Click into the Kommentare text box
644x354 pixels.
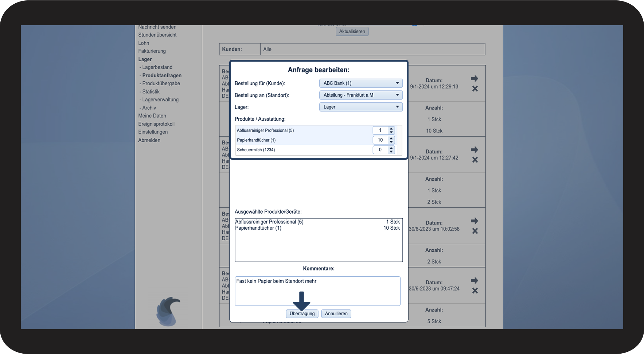click(317, 291)
